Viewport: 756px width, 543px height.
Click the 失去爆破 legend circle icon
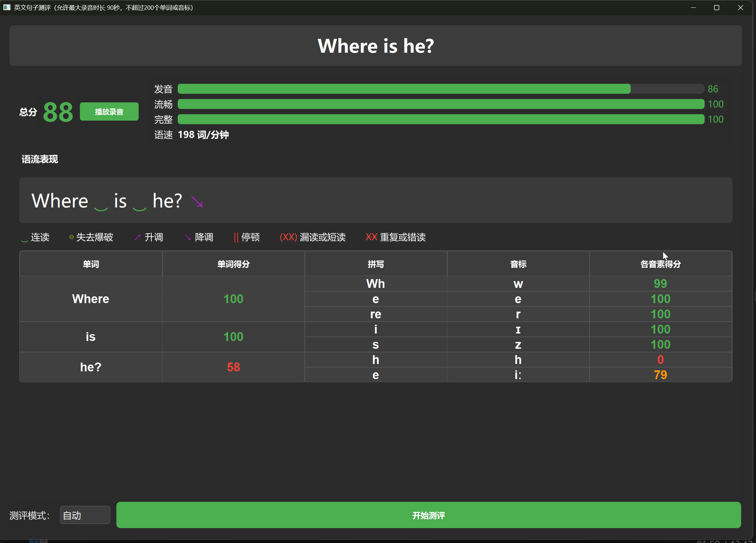71,237
